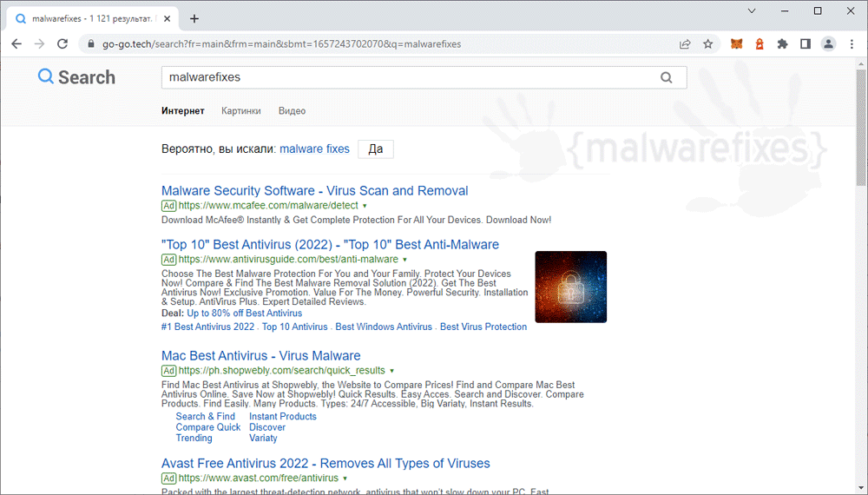Click the Ad badge beside the mcafee URL
The image size is (868, 495).
[x=169, y=206]
